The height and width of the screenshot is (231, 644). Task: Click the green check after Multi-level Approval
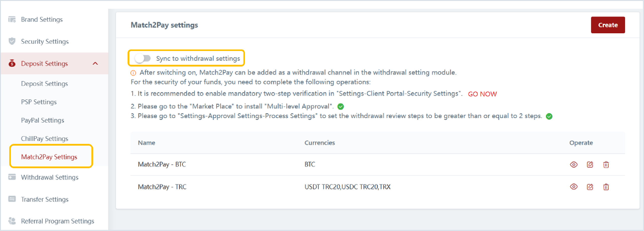click(x=341, y=107)
